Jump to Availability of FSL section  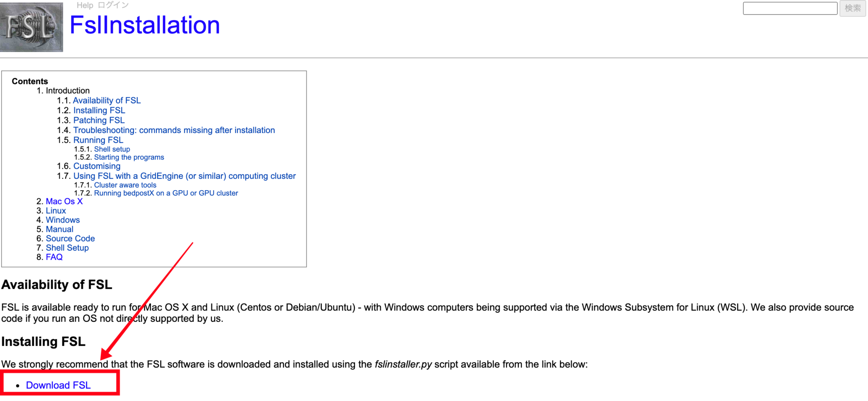tap(107, 100)
